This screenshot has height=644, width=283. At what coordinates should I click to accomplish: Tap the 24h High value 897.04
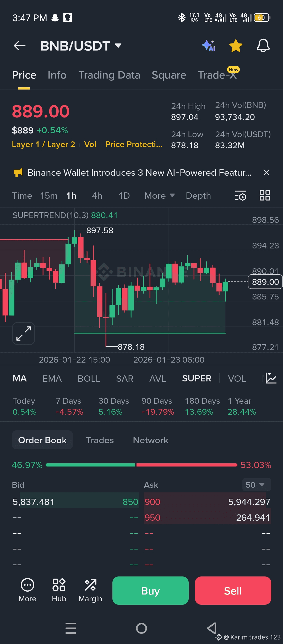pyautogui.click(x=185, y=117)
